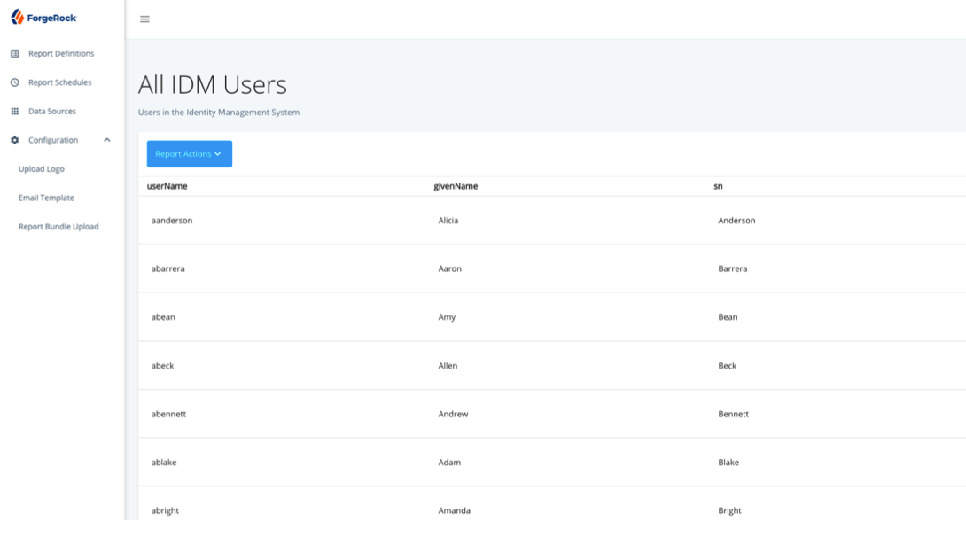Open Data Sources via its grid icon
966x560 pixels.
point(14,111)
